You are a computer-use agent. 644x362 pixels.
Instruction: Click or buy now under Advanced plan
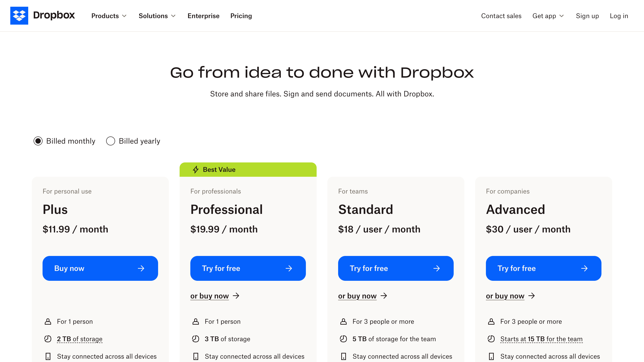pyautogui.click(x=505, y=296)
